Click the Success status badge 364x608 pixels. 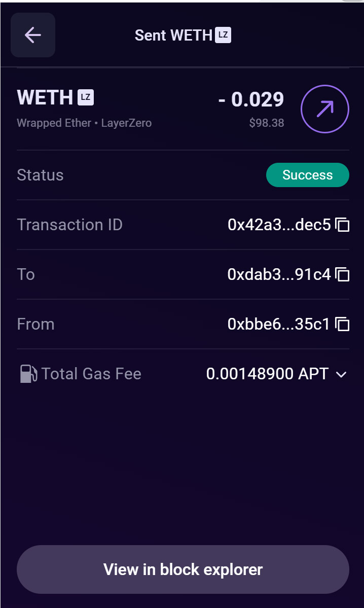click(x=307, y=174)
